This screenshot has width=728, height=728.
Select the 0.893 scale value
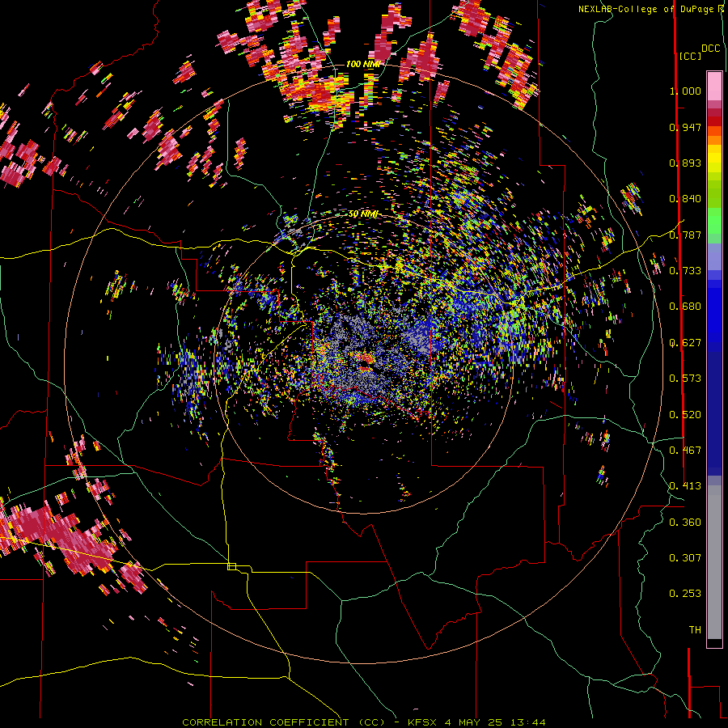tap(685, 163)
